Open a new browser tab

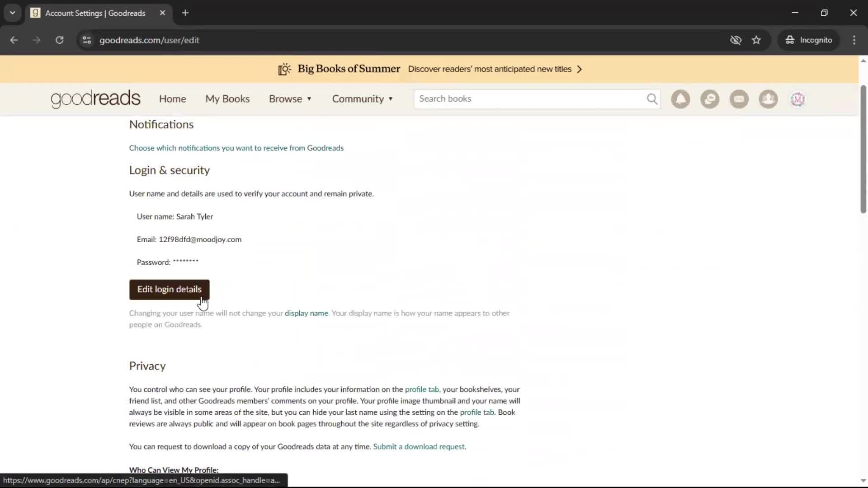(185, 13)
